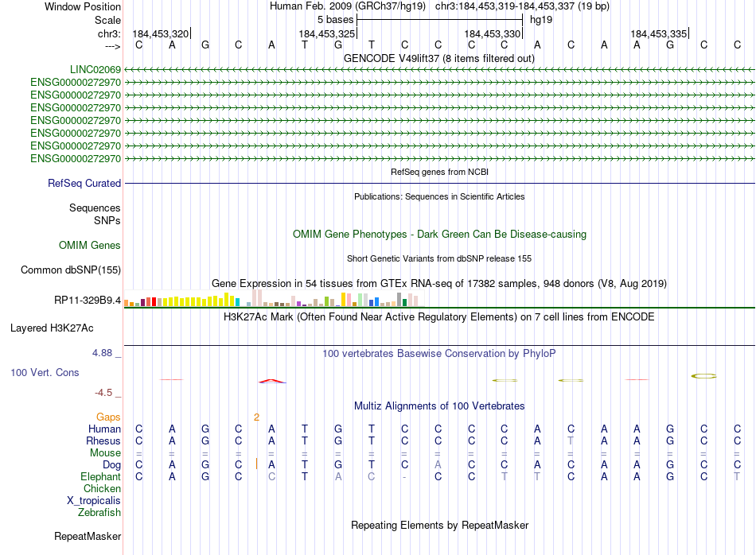
Task: Open the RefSeq Curated track label
Action: 84,183
